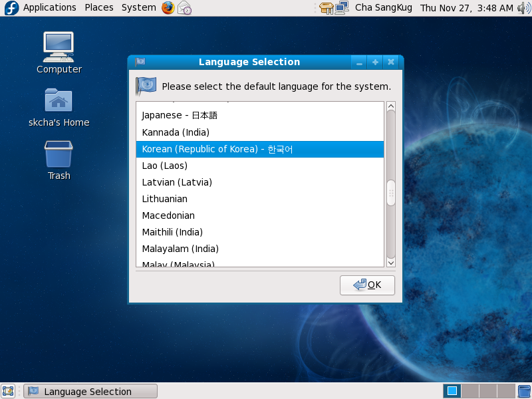Click the Show Desktop icon in bottom panel
This screenshot has height=399, width=532.
pos(8,391)
